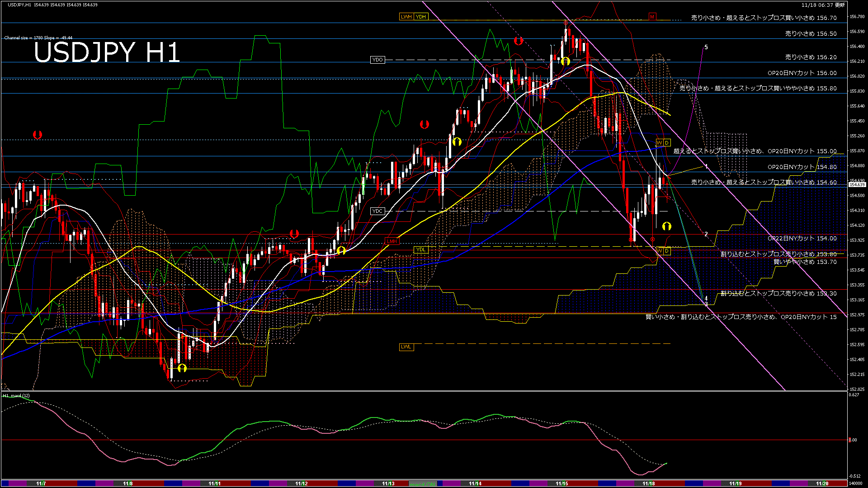Image resolution: width=868 pixels, height=488 pixels.
Task: Click the 156.70 stop-loss annotation at top
Action: [764, 18]
